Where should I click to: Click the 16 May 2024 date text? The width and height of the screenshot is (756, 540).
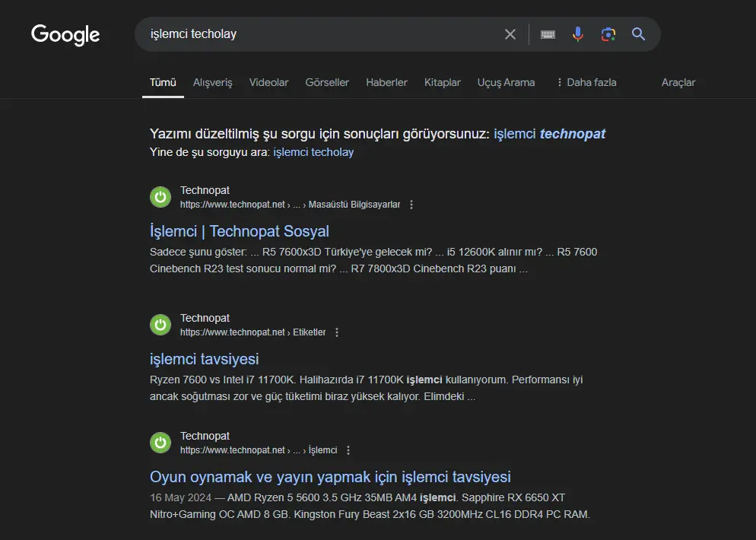pyautogui.click(x=180, y=497)
